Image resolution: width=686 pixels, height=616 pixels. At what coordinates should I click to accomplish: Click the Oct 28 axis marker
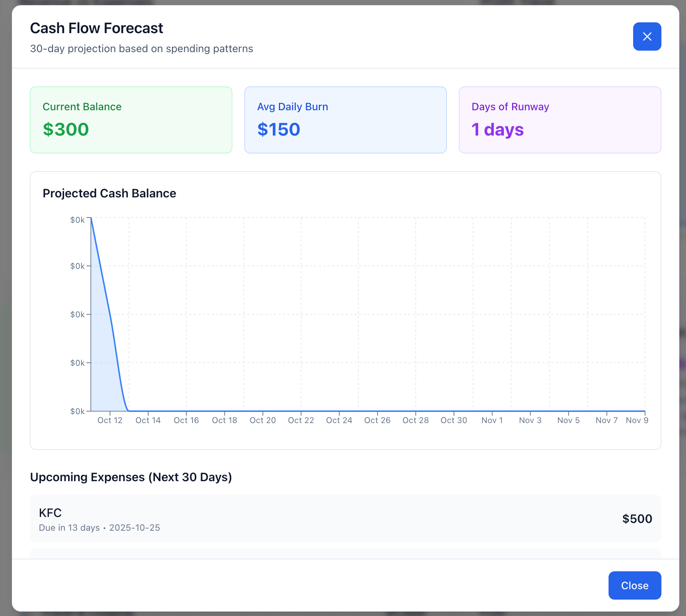click(416, 420)
